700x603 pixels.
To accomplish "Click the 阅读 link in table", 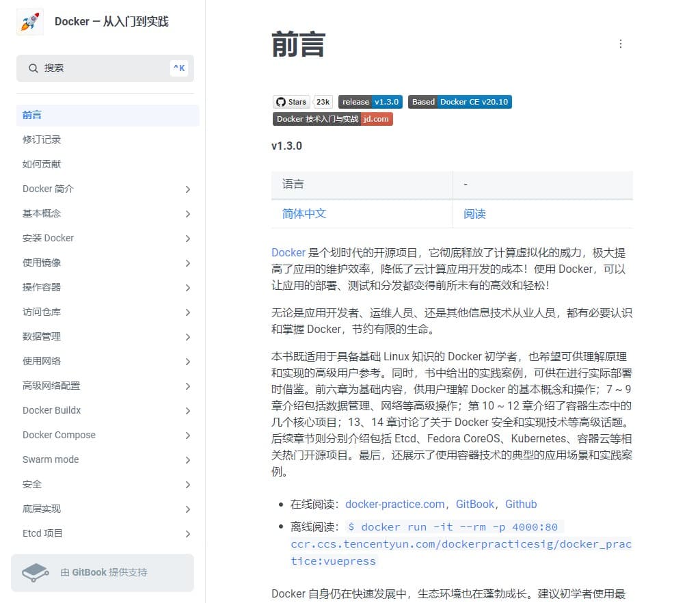I will [474, 213].
